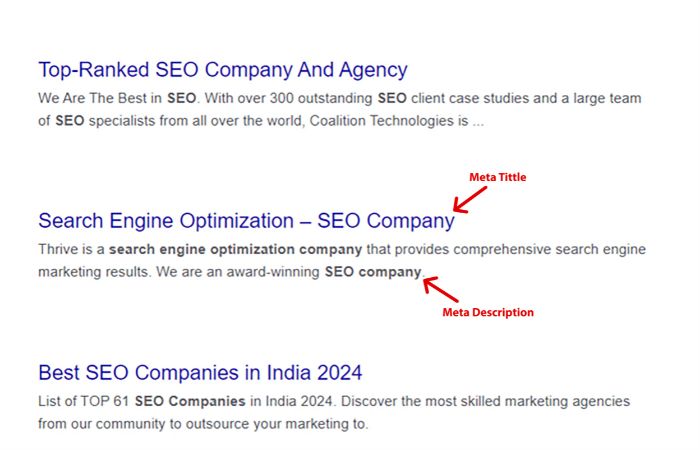Click bold 'SEO company' after 'award-winning'
Screen dimensions: 700x450
(373, 272)
